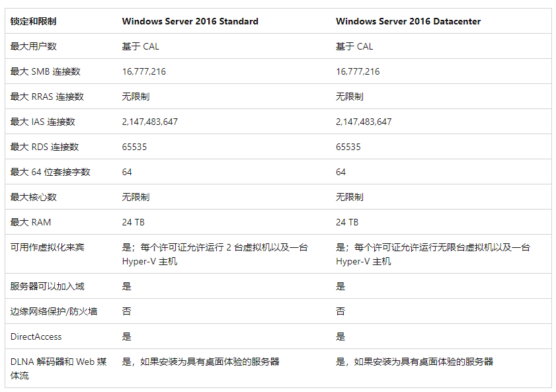The image size is (556, 392).
Task: Select the "DirectAccess" row label
Action: pos(36,336)
